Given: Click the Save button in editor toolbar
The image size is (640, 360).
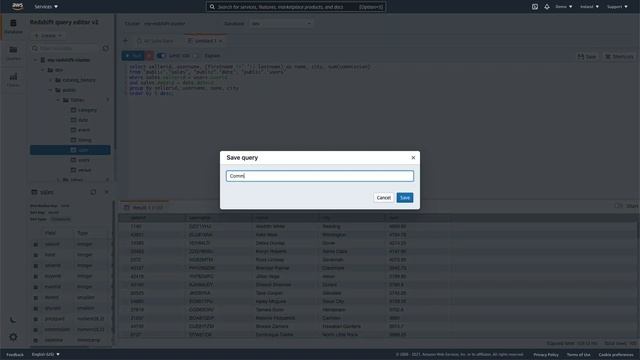Looking at the screenshot, I should click(x=587, y=56).
